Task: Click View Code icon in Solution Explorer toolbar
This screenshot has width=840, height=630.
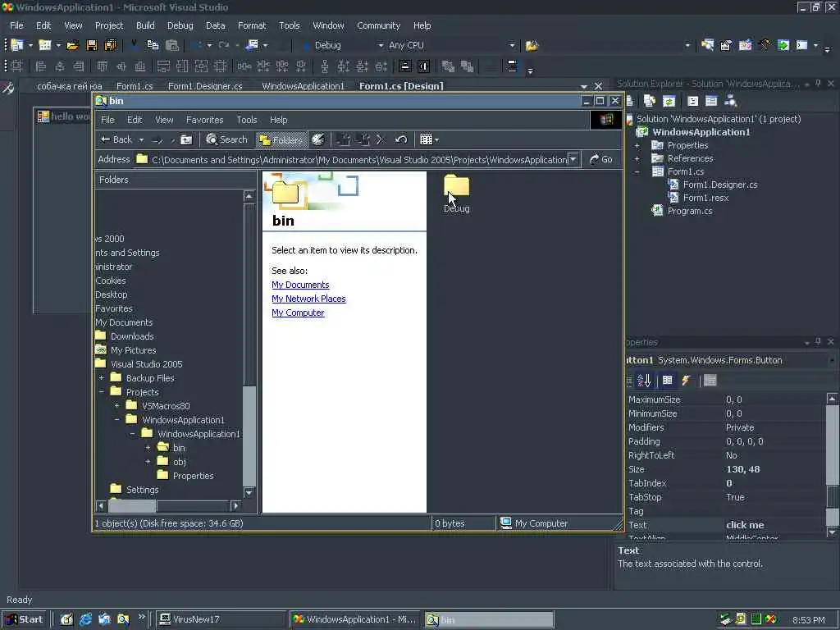Action: coord(692,101)
